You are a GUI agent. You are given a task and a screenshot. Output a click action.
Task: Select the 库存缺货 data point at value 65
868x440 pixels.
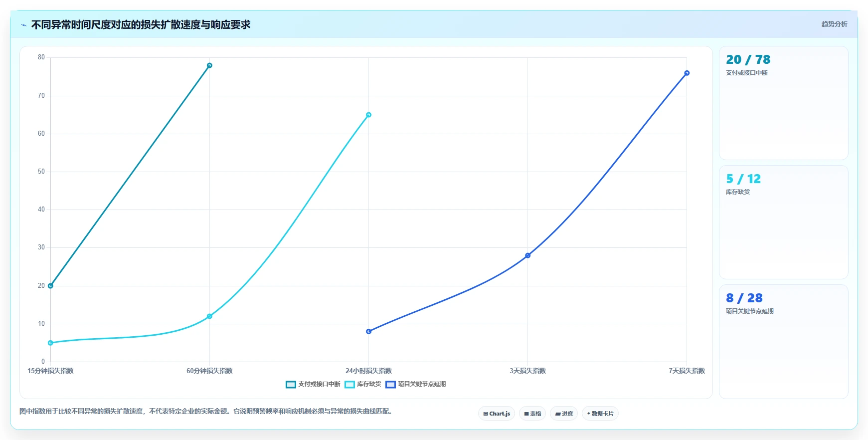[368, 115]
